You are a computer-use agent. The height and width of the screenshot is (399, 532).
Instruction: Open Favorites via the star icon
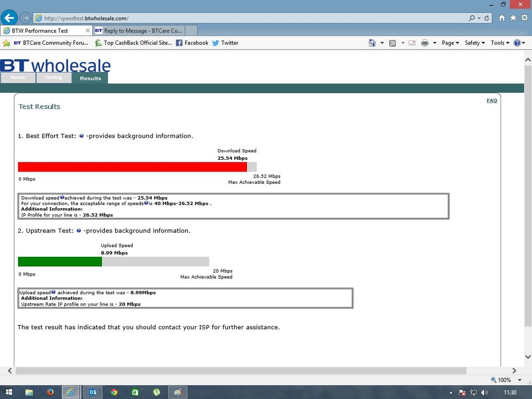513,18
